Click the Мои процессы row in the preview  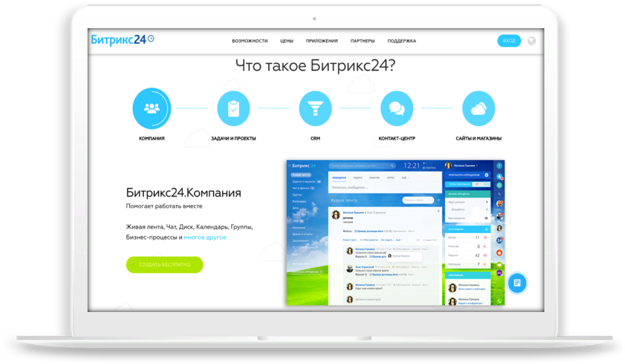468,218
